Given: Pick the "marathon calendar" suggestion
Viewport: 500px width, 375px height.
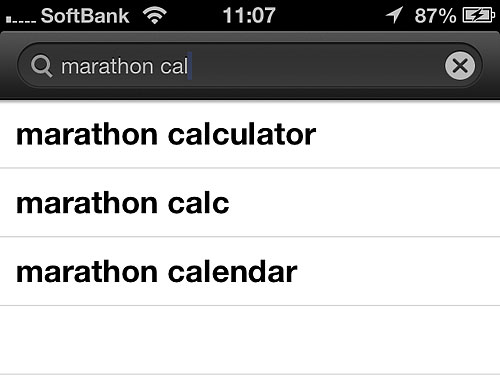Looking at the screenshot, I should (250, 271).
